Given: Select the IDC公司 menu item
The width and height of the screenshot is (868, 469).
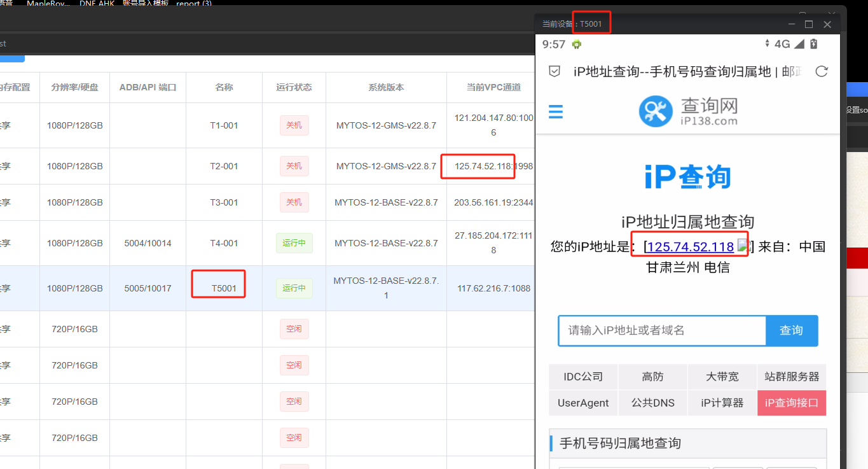Looking at the screenshot, I should pyautogui.click(x=583, y=377).
